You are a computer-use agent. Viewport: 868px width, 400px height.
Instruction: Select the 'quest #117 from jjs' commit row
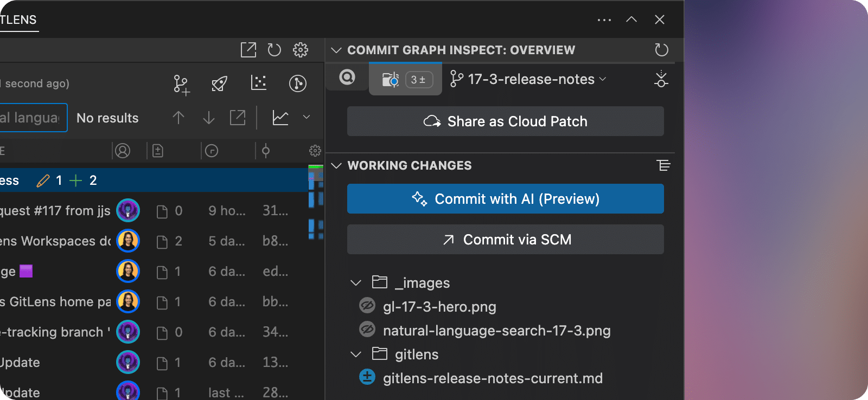click(154, 210)
